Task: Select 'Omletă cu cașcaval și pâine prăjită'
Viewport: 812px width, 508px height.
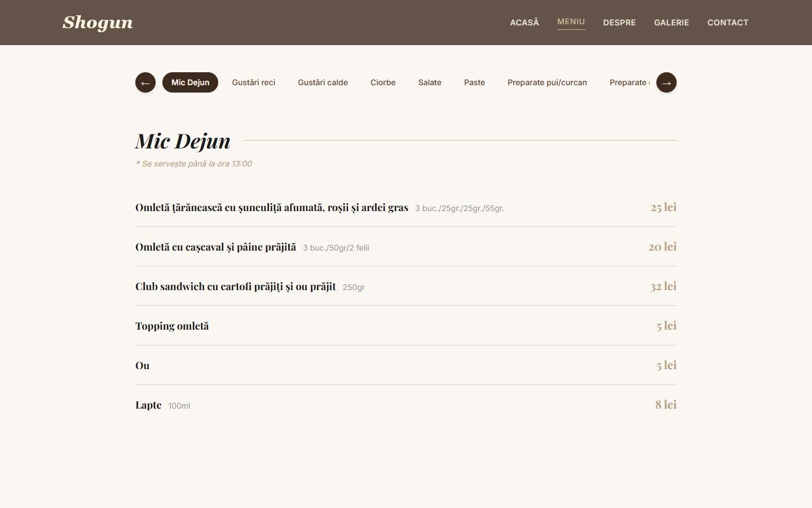Action: pos(215,247)
